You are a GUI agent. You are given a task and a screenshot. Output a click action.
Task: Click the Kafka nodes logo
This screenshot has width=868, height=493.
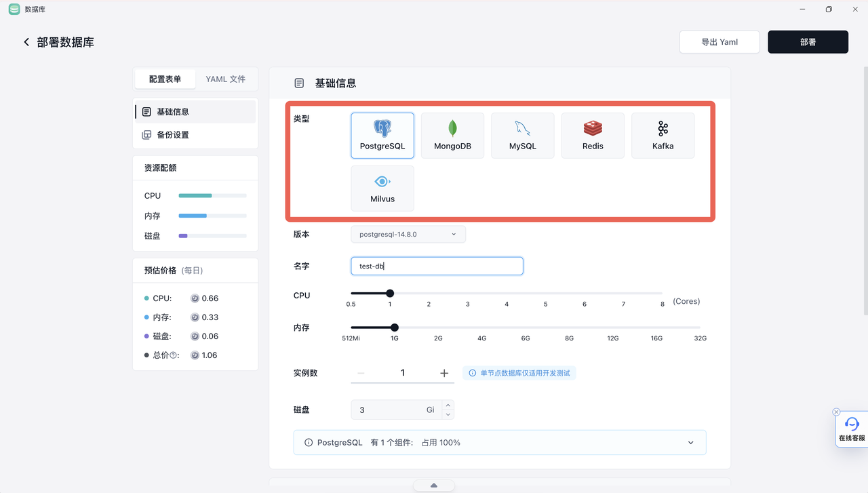point(663,128)
